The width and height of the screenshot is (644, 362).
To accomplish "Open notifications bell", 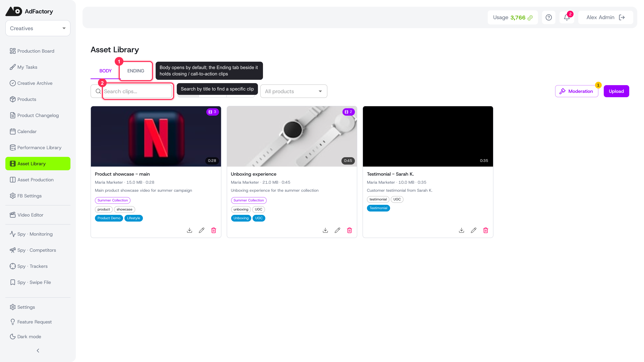I will pos(567,17).
